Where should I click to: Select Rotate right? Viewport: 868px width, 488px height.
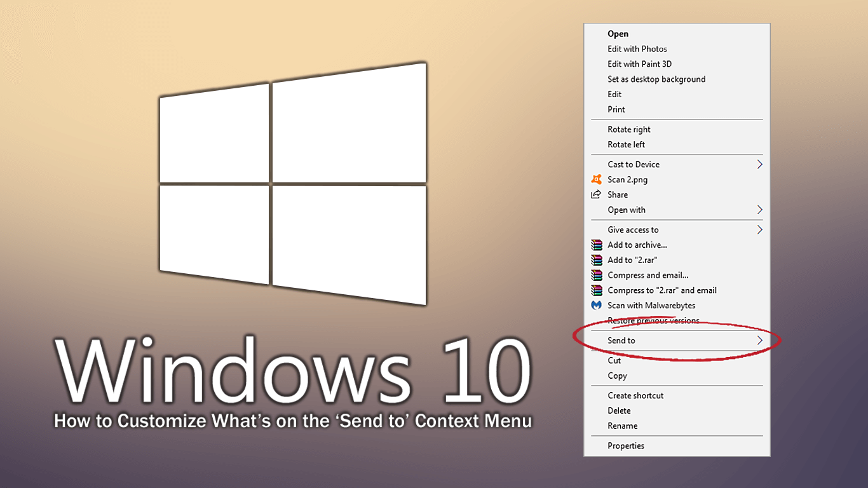pyautogui.click(x=629, y=129)
